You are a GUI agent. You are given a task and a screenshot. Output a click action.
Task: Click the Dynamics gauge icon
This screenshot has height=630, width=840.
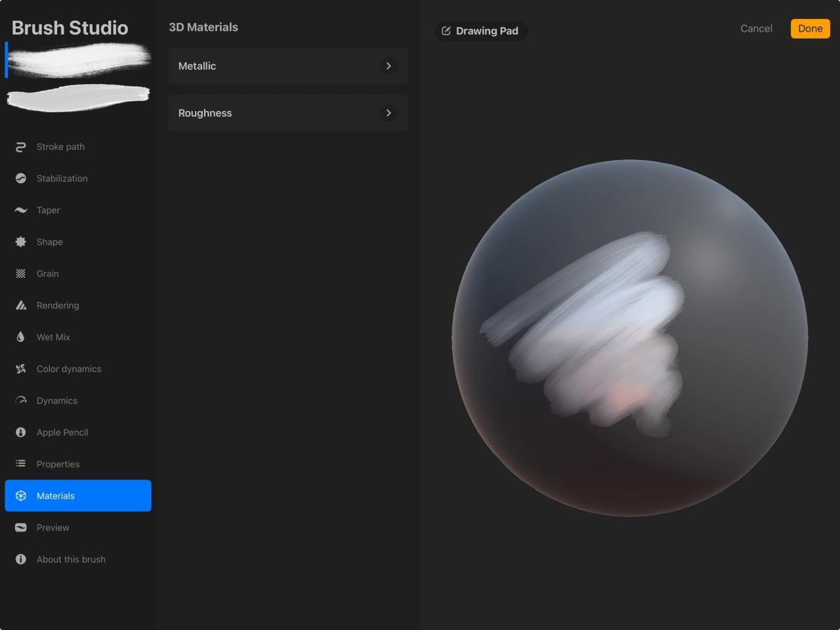coord(21,400)
